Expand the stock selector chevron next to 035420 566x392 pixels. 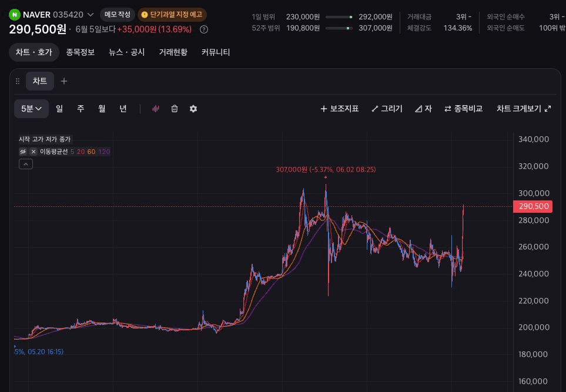91,15
